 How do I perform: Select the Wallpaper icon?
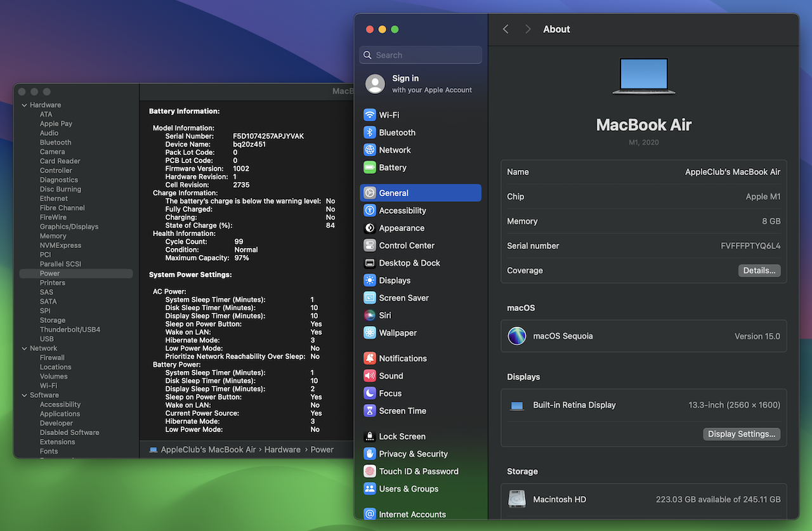point(370,332)
